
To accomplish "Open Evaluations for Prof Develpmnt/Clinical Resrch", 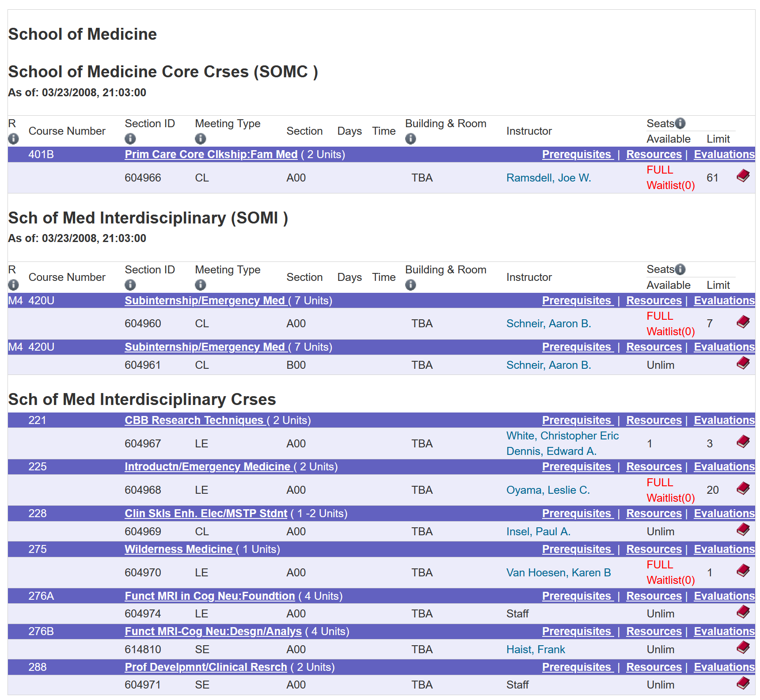I will [x=724, y=667].
